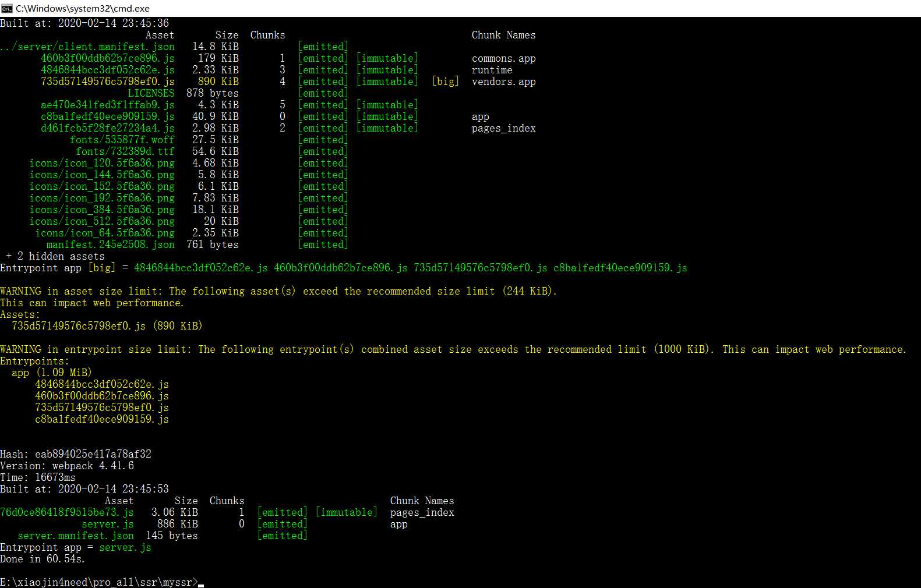Click the window title C:\Windows\system32\cmd.exe
The height and width of the screenshot is (588, 921).
83,8
